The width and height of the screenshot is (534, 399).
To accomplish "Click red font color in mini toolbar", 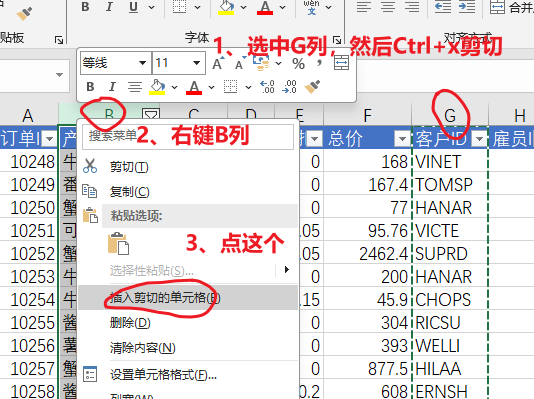I will [x=194, y=87].
